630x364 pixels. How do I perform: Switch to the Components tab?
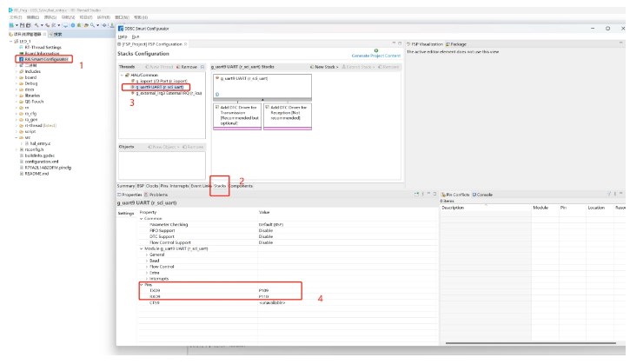(x=241, y=186)
